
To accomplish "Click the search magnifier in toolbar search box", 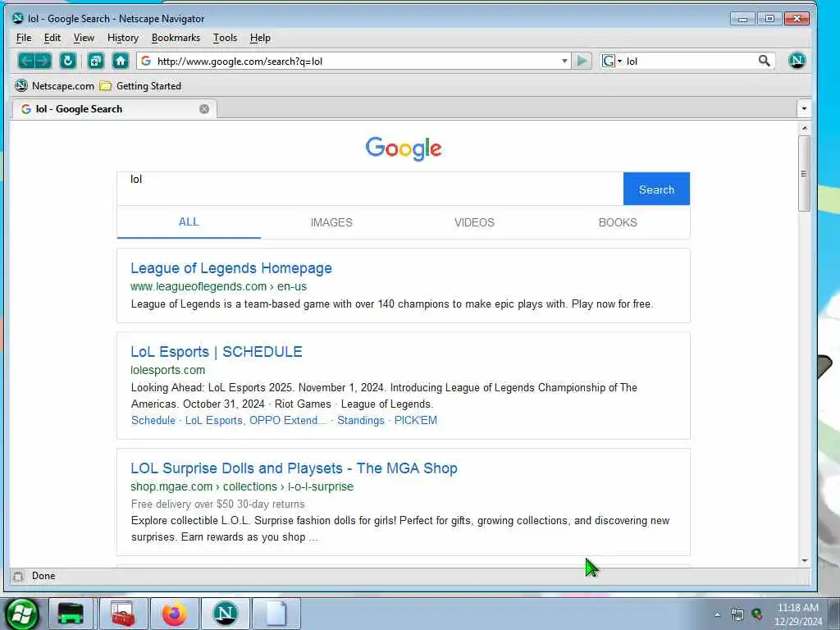I will point(765,61).
